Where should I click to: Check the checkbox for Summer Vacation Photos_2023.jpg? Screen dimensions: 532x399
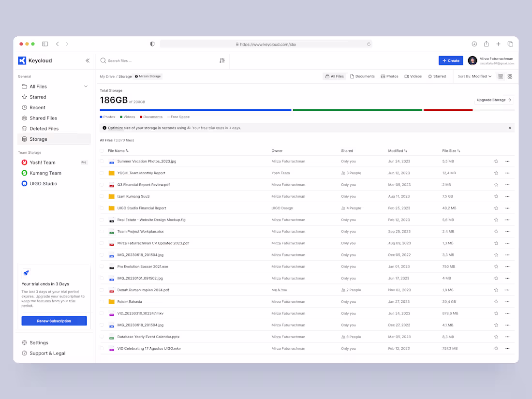[x=102, y=161]
